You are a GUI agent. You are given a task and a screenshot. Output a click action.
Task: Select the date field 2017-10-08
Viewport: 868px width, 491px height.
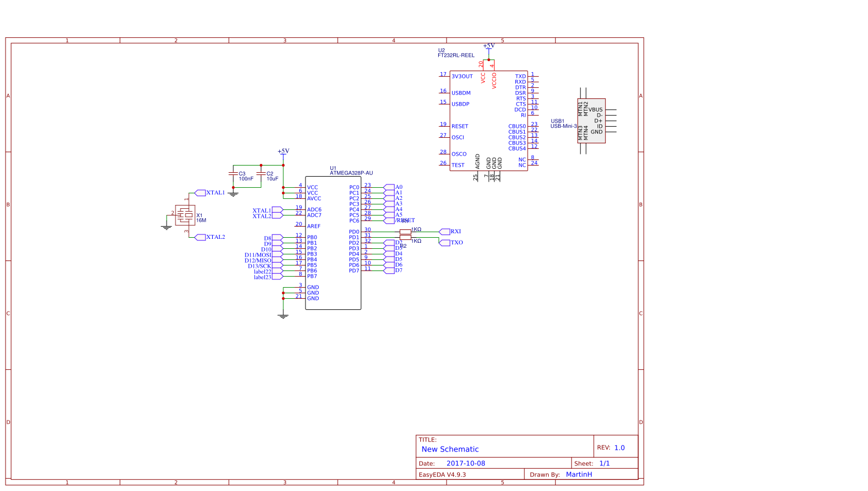tap(465, 463)
